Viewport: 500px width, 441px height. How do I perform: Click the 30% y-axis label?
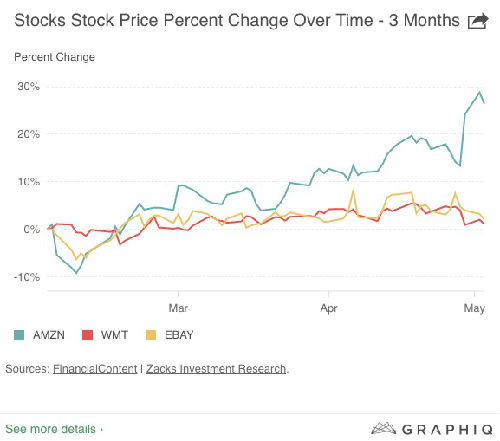click(x=29, y=87)
